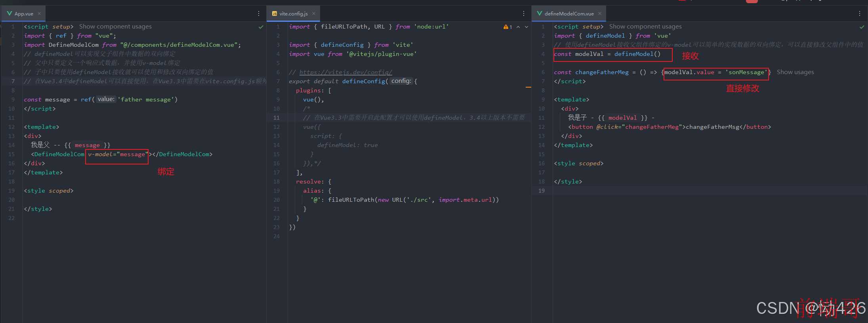
Task: Open tab options menu for App.vue pane
Action: 259,13
